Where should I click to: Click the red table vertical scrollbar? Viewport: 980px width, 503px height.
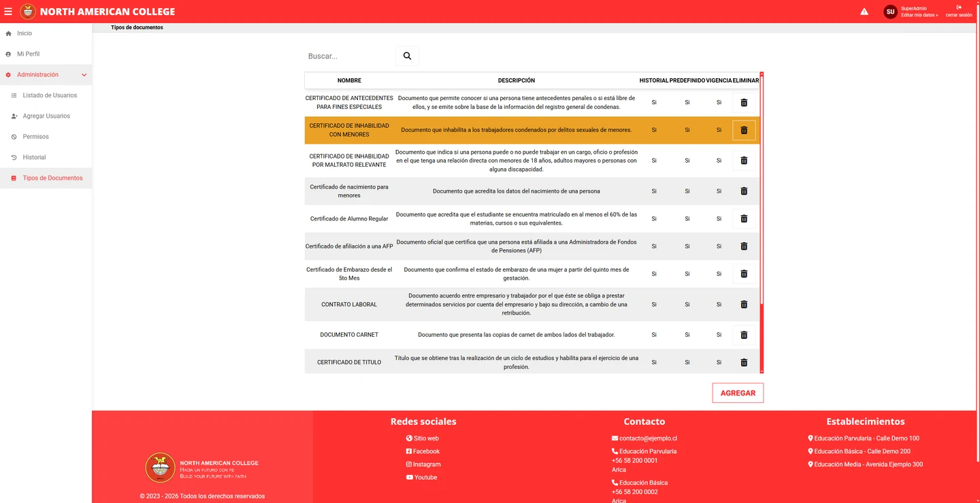(762, 223)
